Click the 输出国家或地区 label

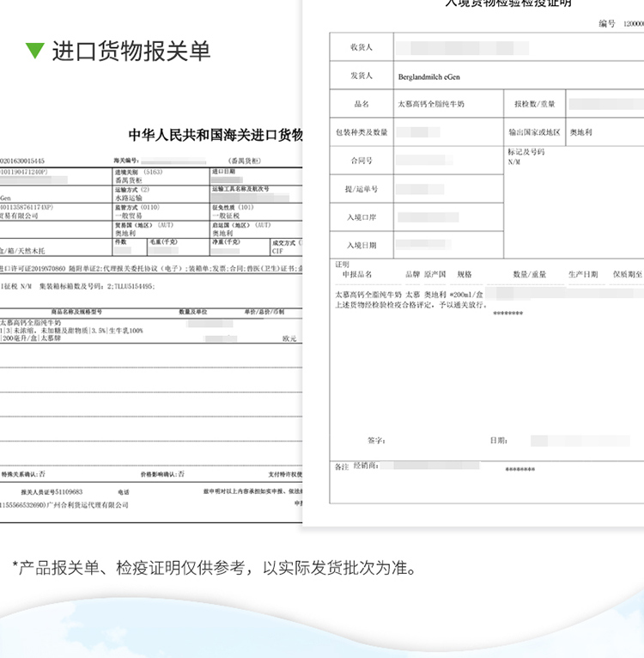pos(534,132)
